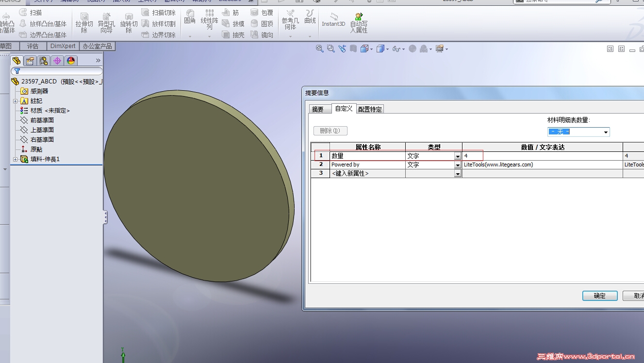
Task: Toggle Instant3D mode
Action: [x=333, y=19]
